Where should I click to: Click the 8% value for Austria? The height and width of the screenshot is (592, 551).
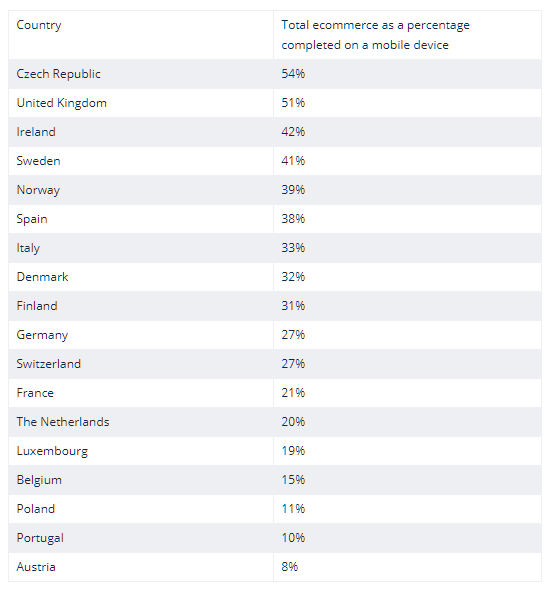tap(290, 567)
